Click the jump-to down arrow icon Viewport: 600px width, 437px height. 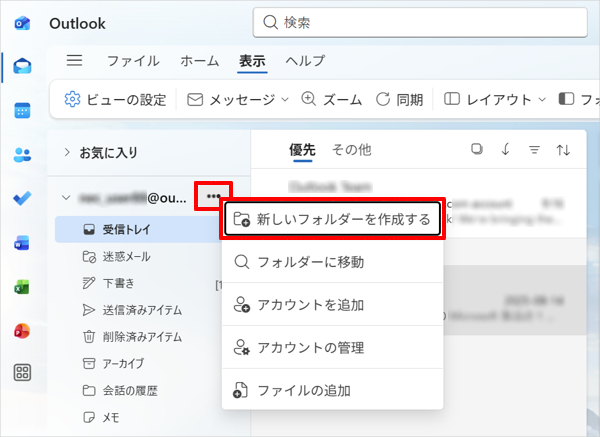505,149
